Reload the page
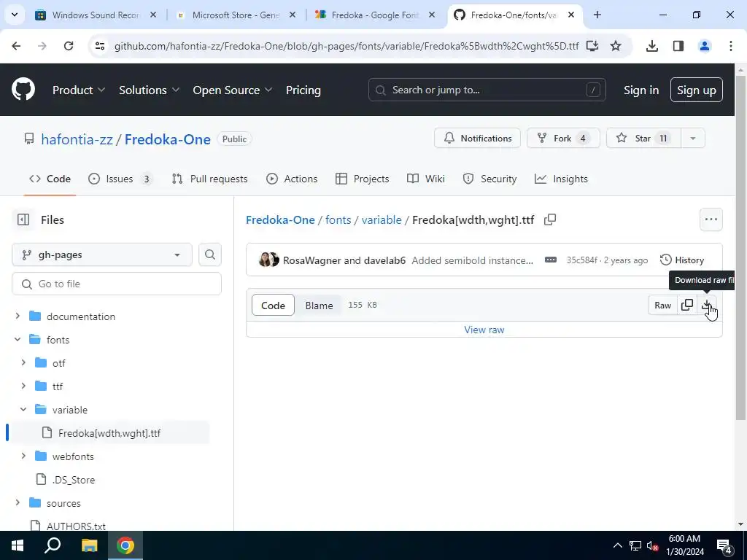Image resolution: width=747 pixels, height=560 pixels. click(69, 46)
